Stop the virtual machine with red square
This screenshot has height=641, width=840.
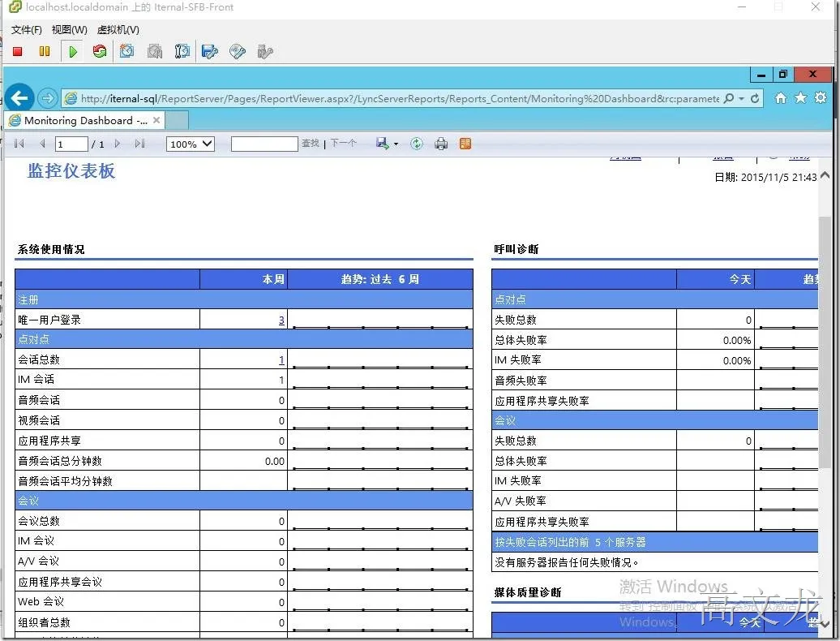(x=18, y=51)
